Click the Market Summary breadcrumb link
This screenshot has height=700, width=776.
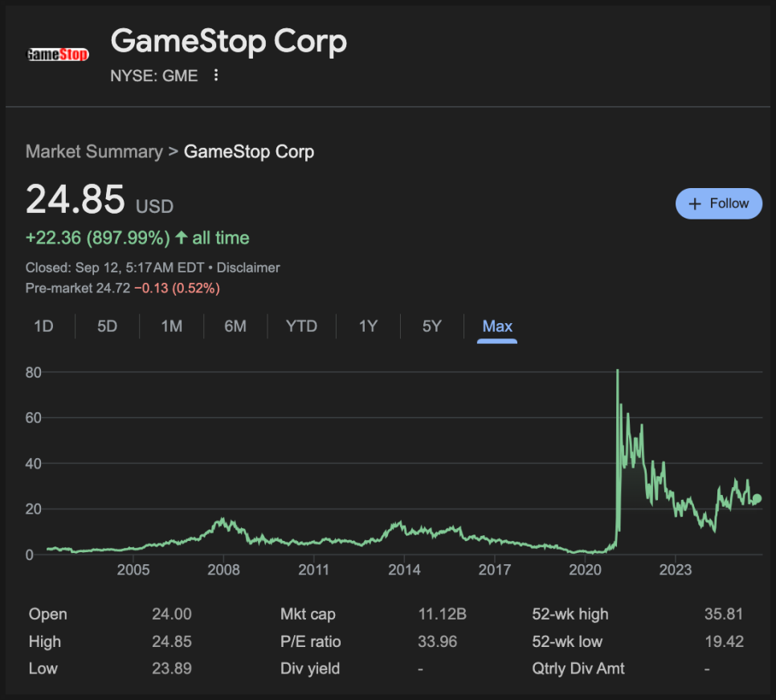click(x=94, y=151)
